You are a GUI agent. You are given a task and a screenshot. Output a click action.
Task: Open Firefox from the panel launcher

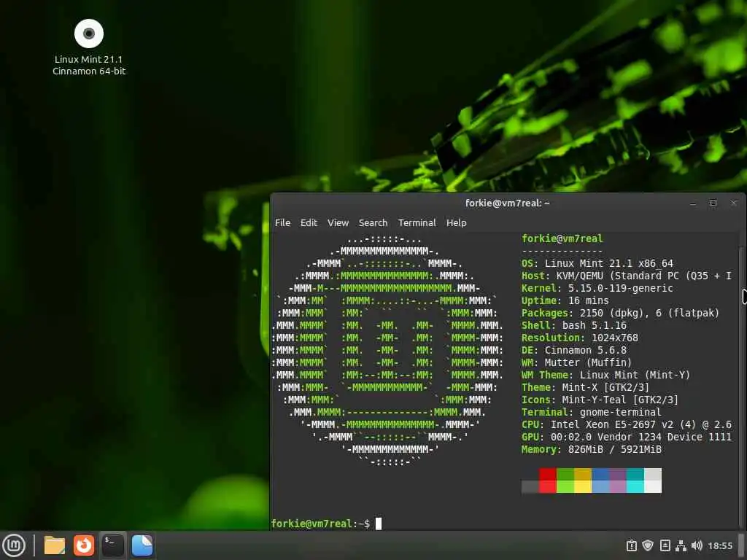[84, 545]
